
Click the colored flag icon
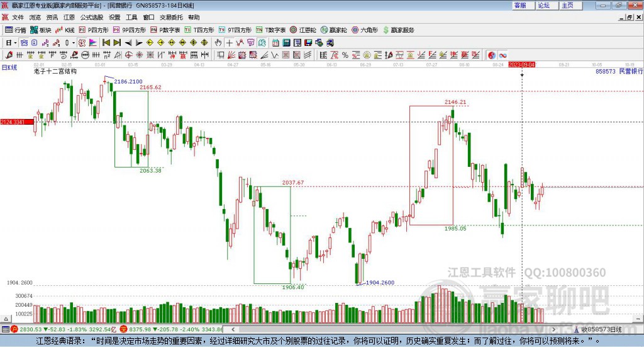point(93,43)
